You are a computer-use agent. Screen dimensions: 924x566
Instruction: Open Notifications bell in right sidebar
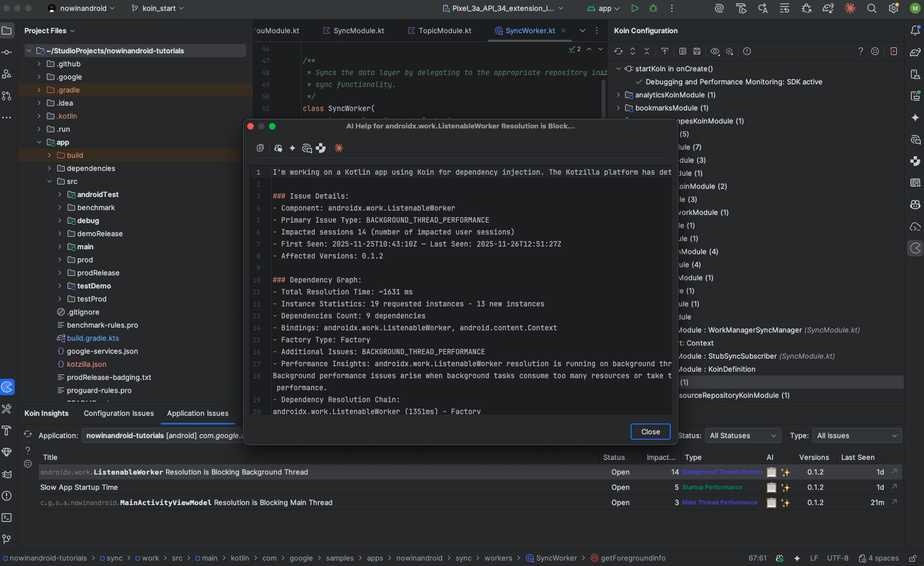915,30
